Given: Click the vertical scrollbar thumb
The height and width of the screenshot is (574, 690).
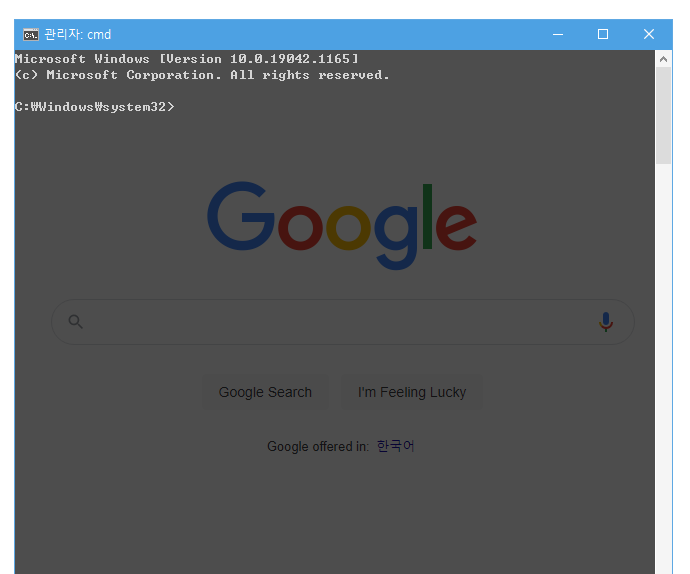Looking at the screenshot, I should 664,116.
